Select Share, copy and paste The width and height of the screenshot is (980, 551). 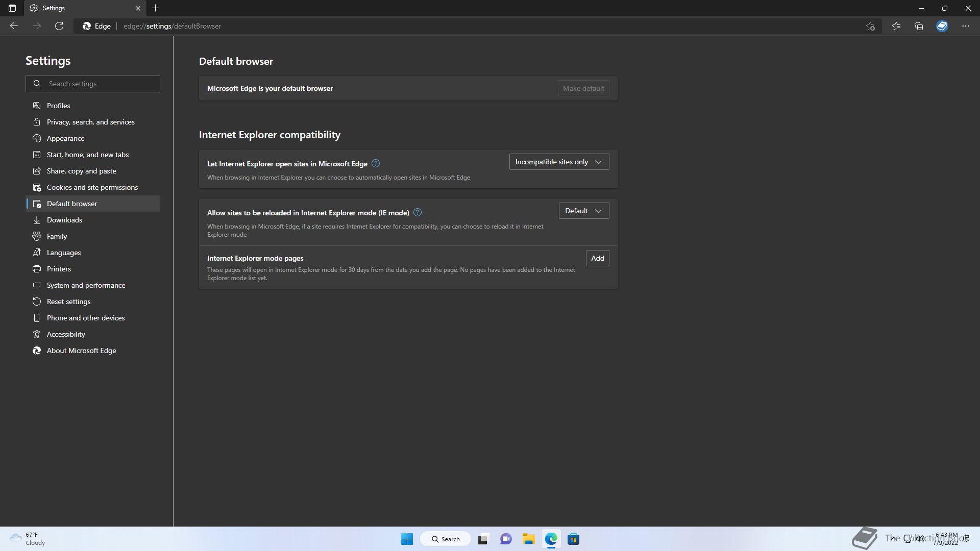(x=93, y=171)
